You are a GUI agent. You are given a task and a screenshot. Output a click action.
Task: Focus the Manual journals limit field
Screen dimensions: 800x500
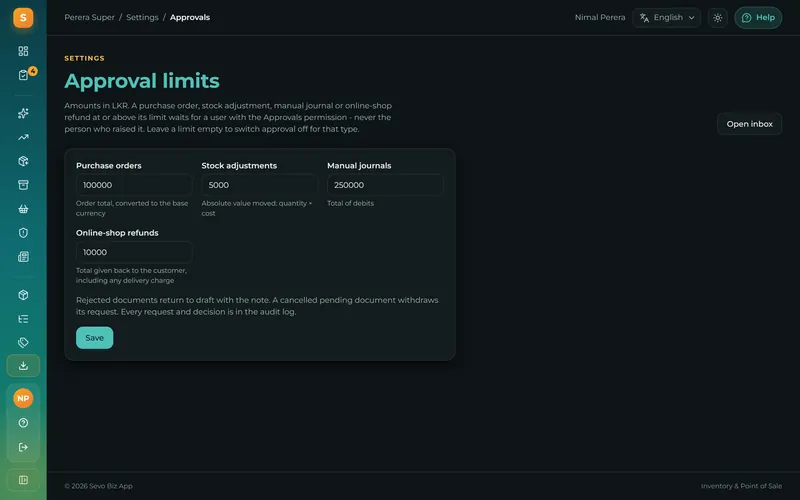[x=385, y=185]
